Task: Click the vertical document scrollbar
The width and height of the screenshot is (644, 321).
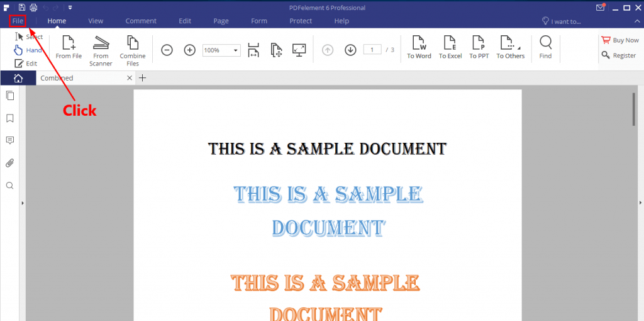Action: pos(634,109)
